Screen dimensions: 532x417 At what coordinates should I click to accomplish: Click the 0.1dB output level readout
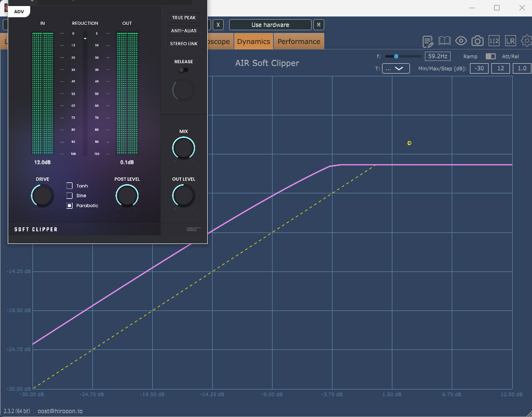pos(127,162)
